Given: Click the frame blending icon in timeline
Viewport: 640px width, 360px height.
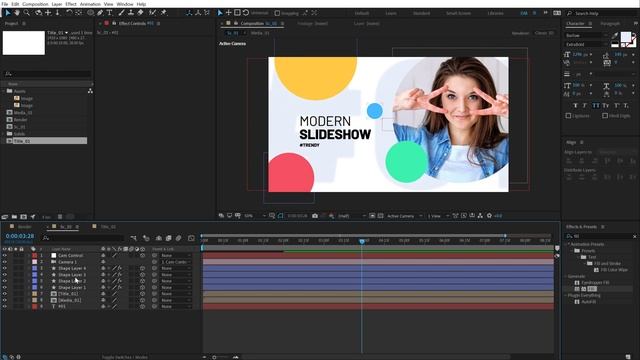Looking at the screenshot, I should [x=168, y=238].
